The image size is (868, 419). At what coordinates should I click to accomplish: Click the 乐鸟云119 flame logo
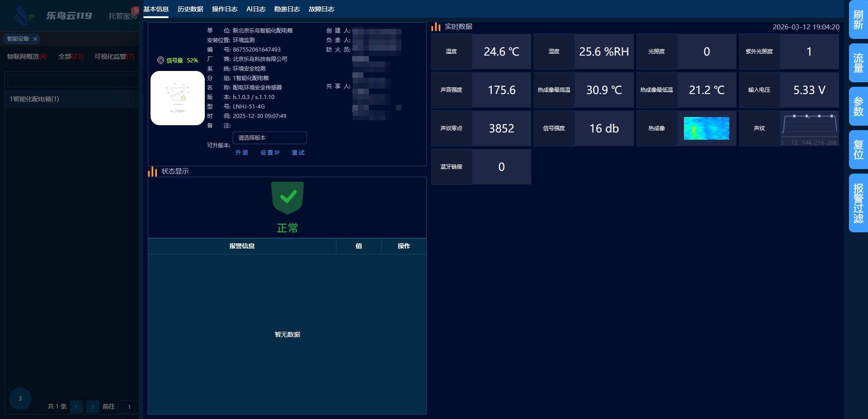point(23,16)
